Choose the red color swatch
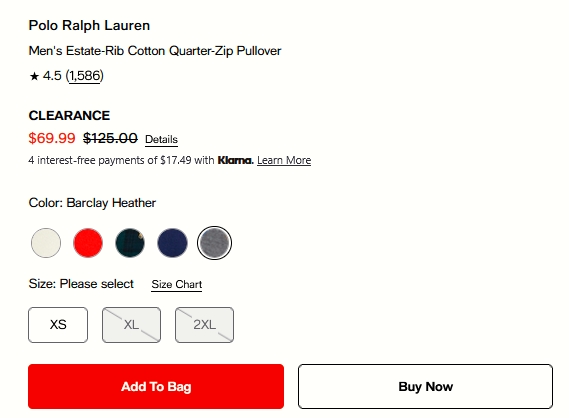 [88, 243]
